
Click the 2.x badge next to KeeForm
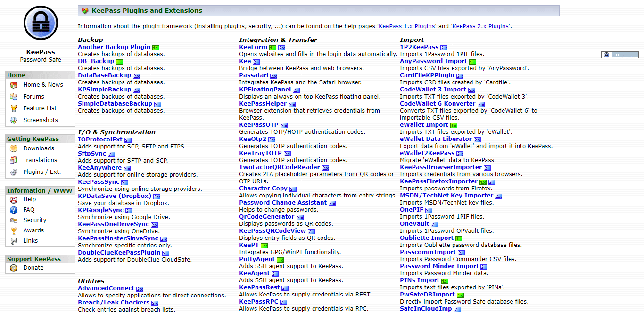(x=281, y=47)
